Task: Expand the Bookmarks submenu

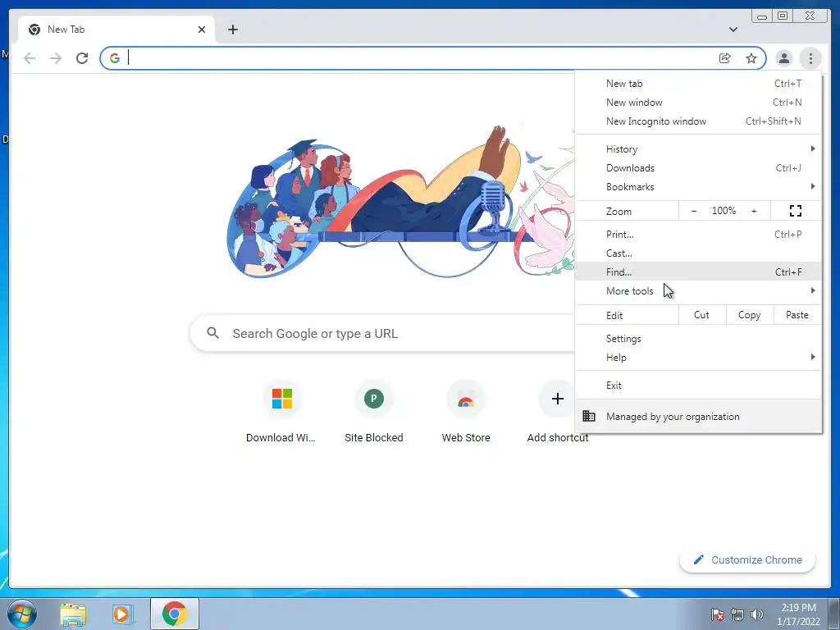Action: tap(698, 186)
